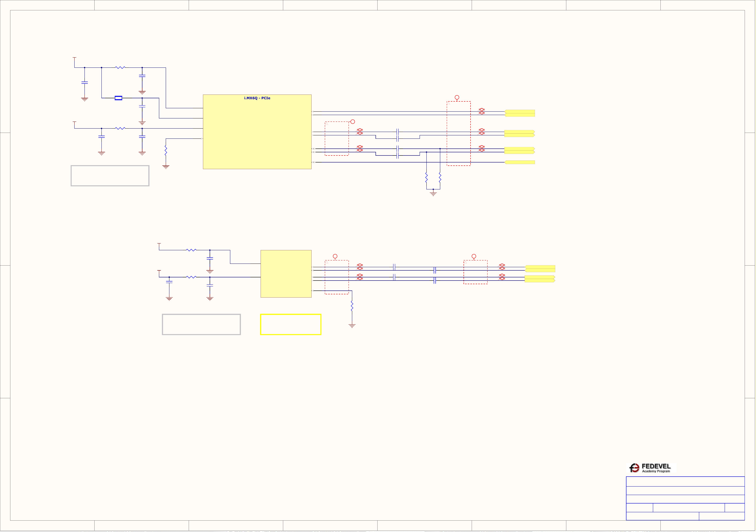Select the empty yellow-outlined note box
The image size is (756, 532).
291,324
